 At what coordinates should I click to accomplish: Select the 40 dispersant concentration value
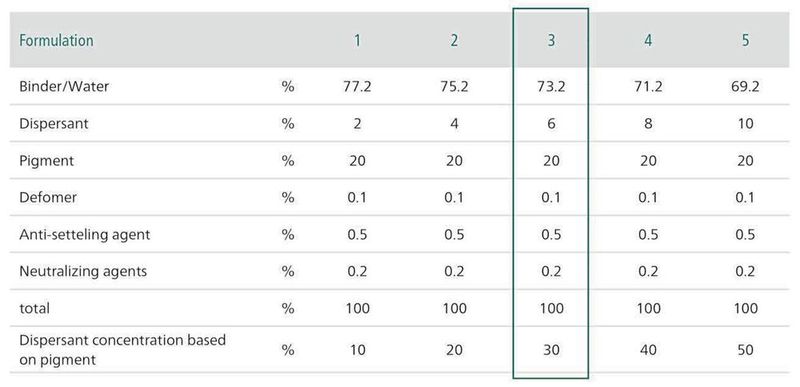tap(648, 350)
